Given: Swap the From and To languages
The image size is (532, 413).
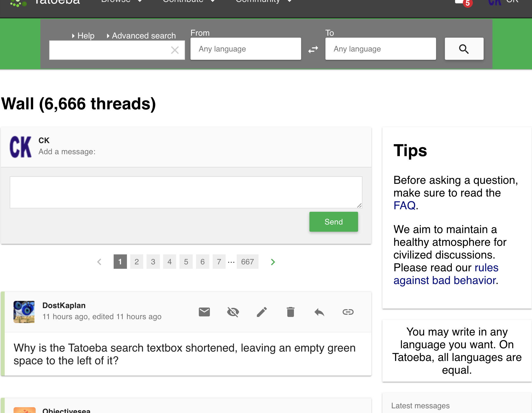Looking at the screenshot, I should click(313, 49).
